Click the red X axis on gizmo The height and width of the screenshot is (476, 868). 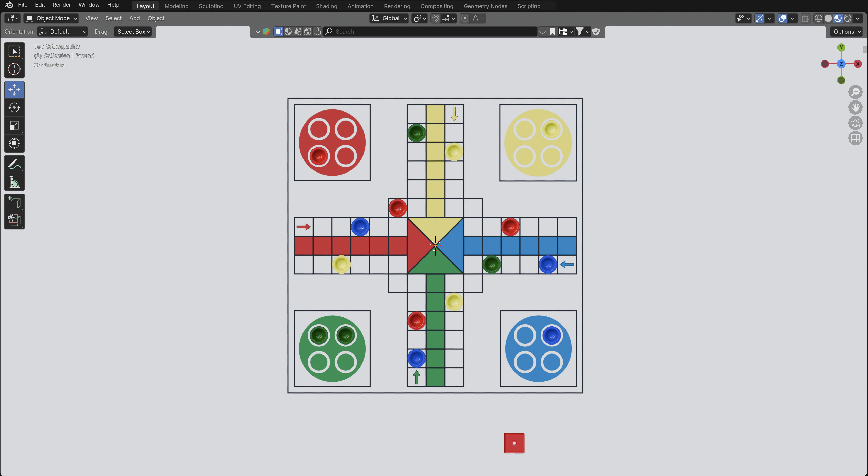click(x=857, y=64)
